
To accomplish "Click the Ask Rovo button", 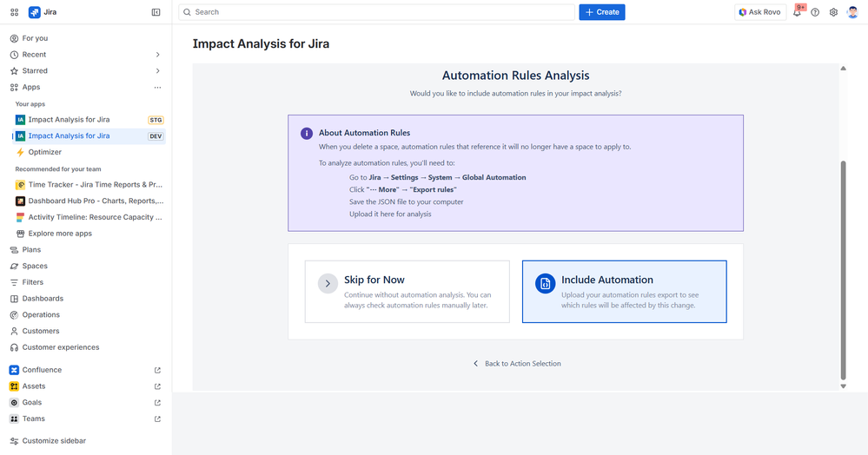I will pyautogui.click(x=760, y=12).
